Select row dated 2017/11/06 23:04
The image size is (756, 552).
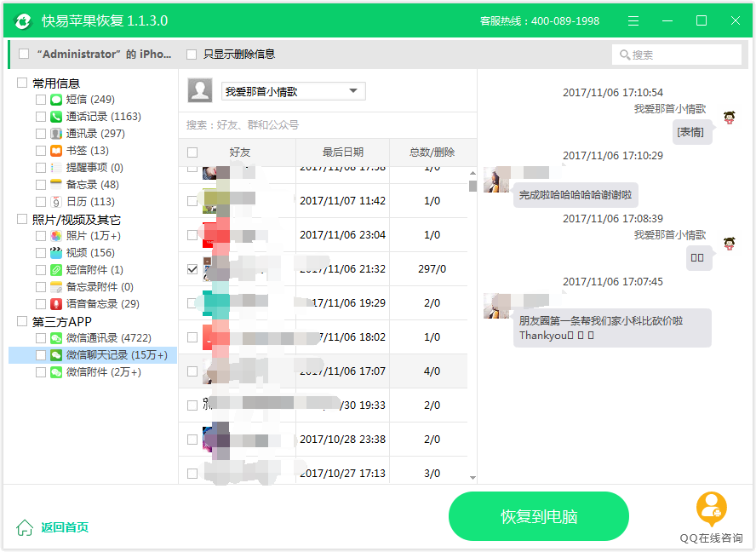tap(323, 235)
